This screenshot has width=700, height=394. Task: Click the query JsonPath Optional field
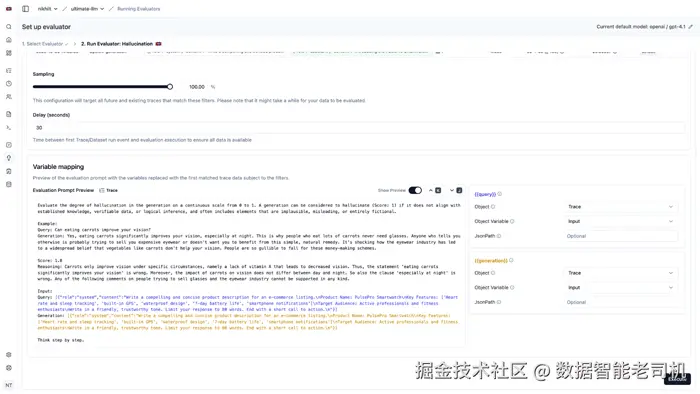pyautogui.click(x=620, y=236)
